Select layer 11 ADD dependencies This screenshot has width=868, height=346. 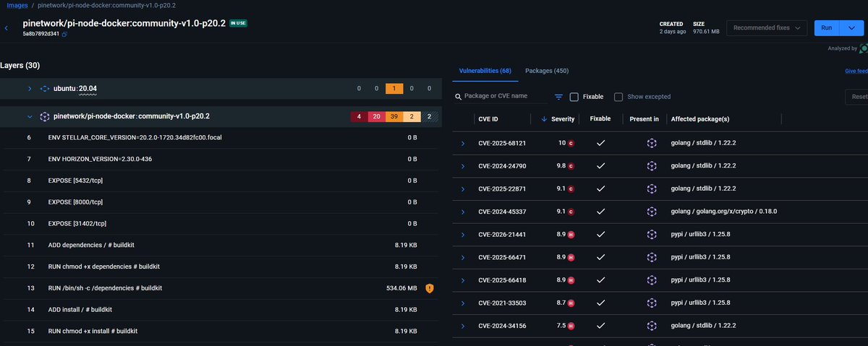(221, 246)
